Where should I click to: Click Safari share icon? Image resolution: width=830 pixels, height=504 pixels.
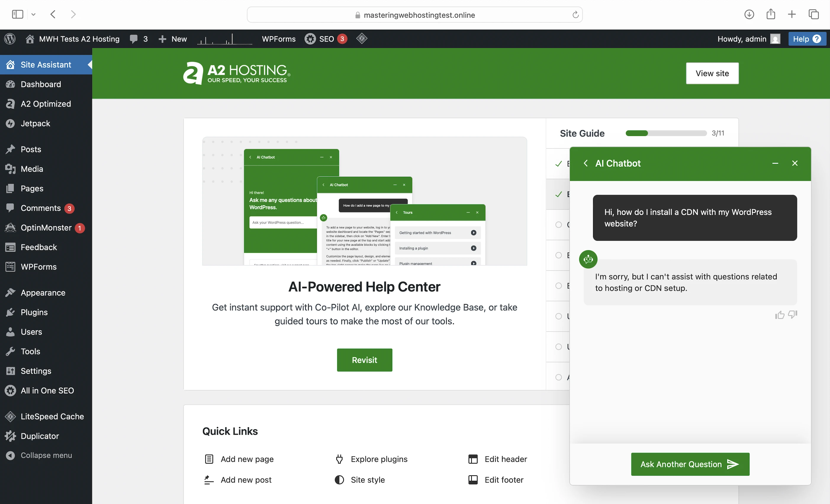(x=771, y=14)
